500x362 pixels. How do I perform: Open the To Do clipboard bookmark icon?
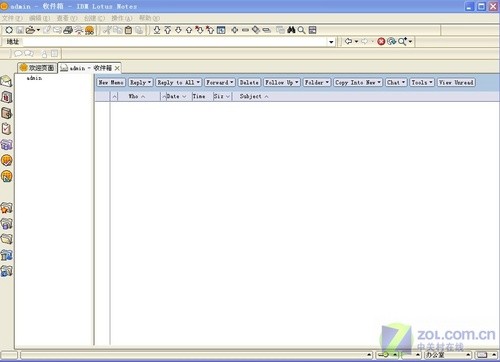point(6,129)
